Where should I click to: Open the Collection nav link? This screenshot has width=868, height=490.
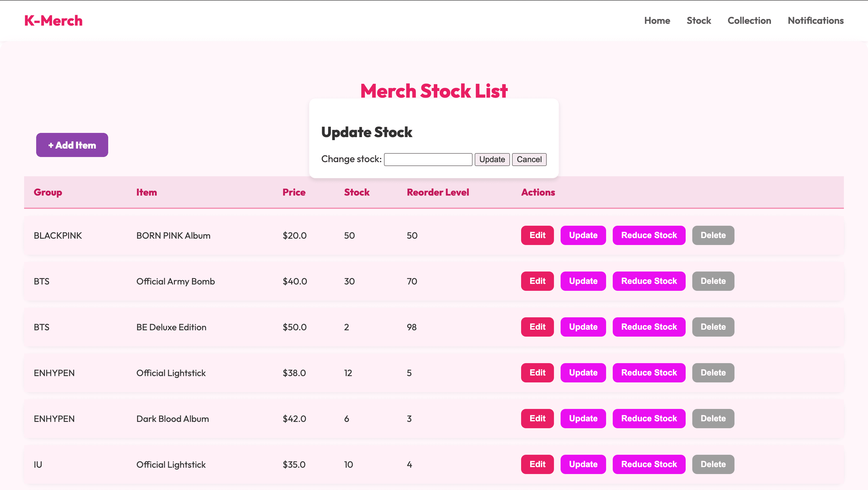(749, 20)
